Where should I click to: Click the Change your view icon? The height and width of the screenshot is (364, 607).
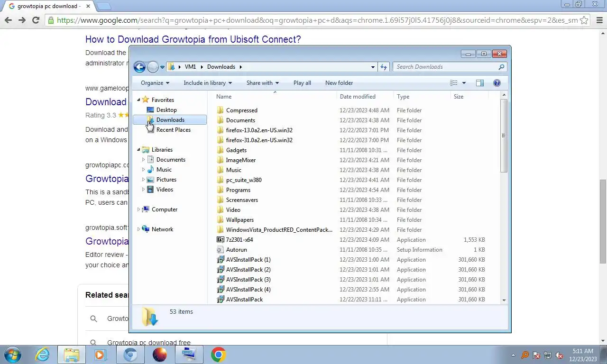pyautogui.click(x=454, y=83)
